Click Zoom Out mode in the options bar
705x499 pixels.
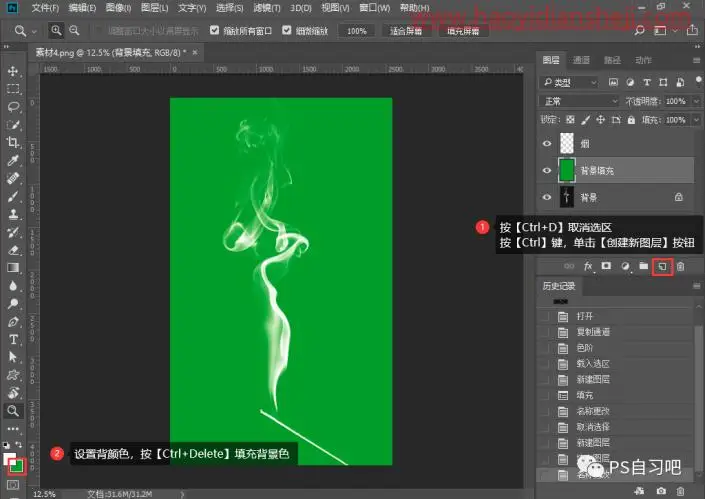74,31
